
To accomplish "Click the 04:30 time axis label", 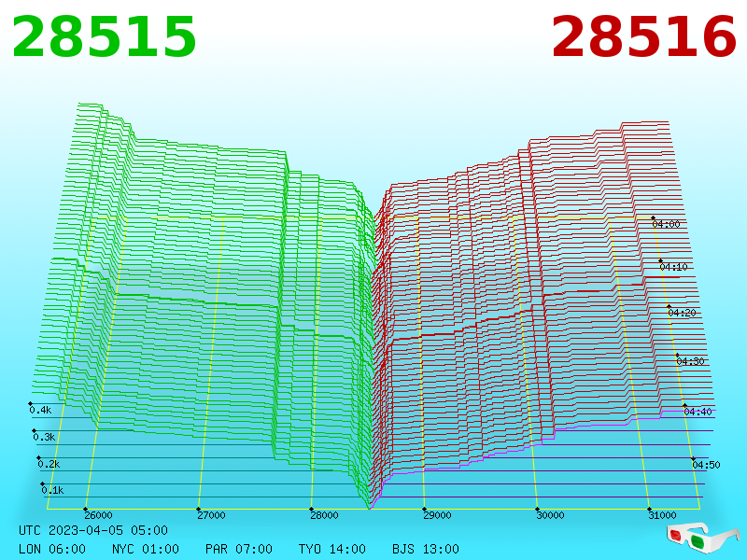I will coord(690,361).
